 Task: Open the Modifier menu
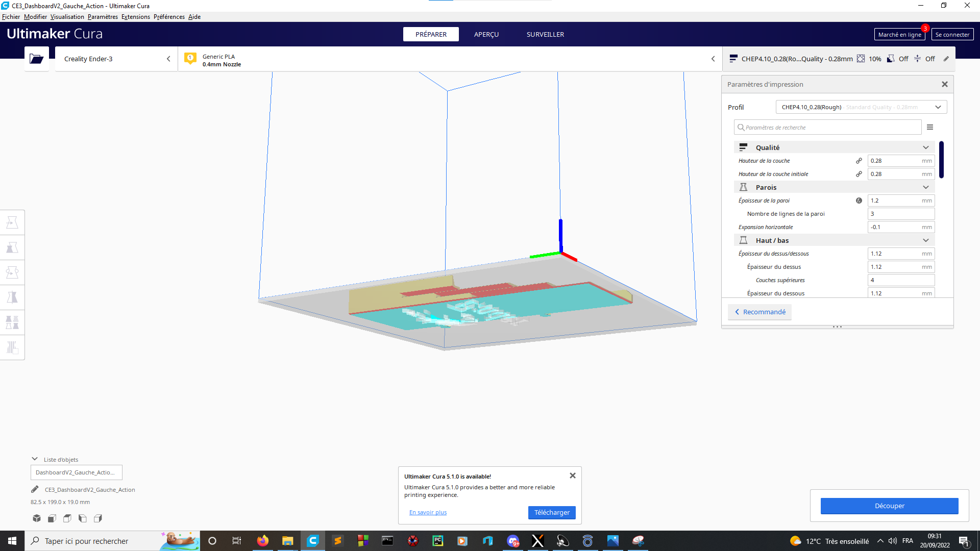[x=35, y=17]
